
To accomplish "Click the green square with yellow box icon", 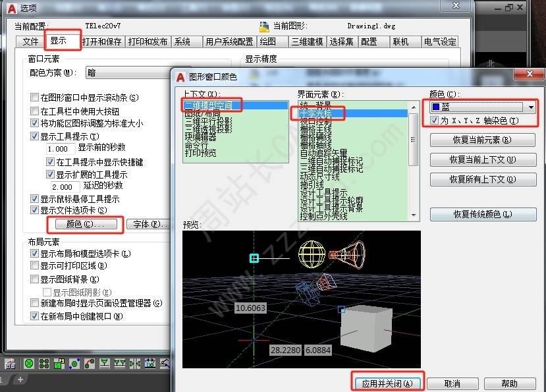I will tap(59, 363).
